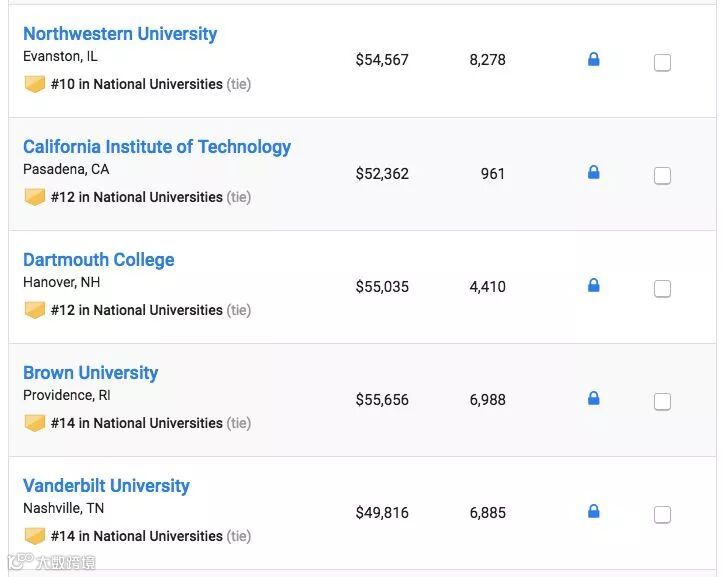
Task: Visit the Brown University link
Action: pos(91,373)
